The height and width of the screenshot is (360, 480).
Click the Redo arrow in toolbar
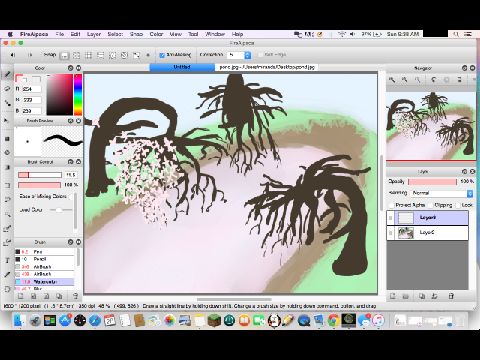click(x=30, y=55)
